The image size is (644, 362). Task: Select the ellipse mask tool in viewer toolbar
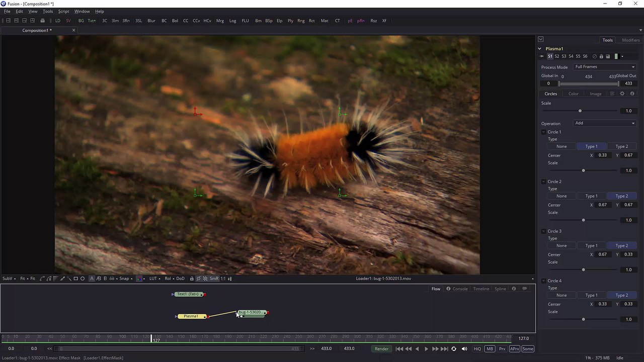pyautogui.click(x=83, y=279)
